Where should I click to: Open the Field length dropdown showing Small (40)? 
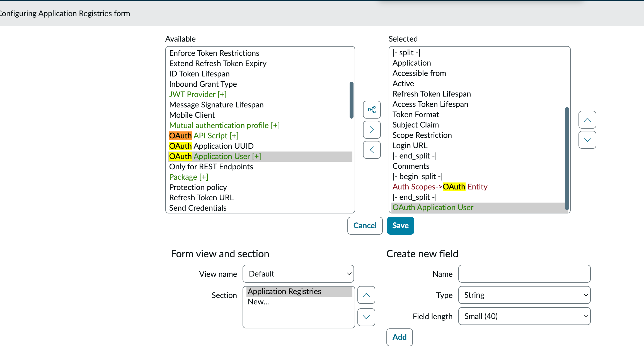click(524, 316)
